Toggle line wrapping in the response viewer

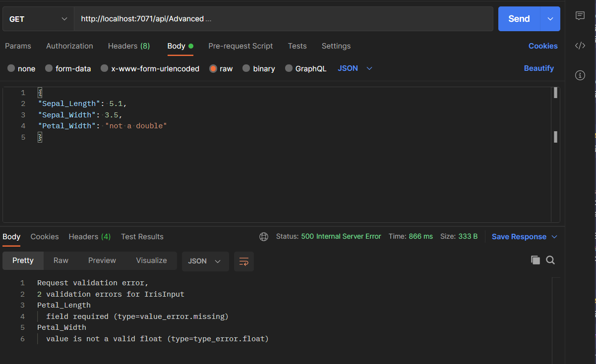point(243,261)
